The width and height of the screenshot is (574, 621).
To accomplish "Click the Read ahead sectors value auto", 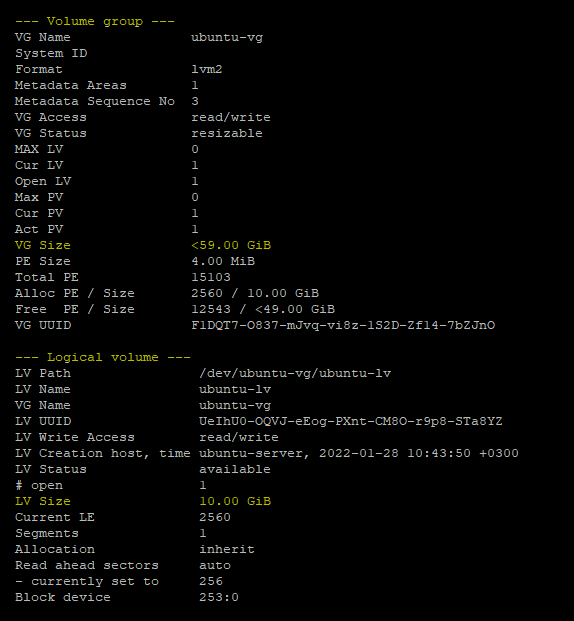I will pyautogui.click(x=215, y=566).
